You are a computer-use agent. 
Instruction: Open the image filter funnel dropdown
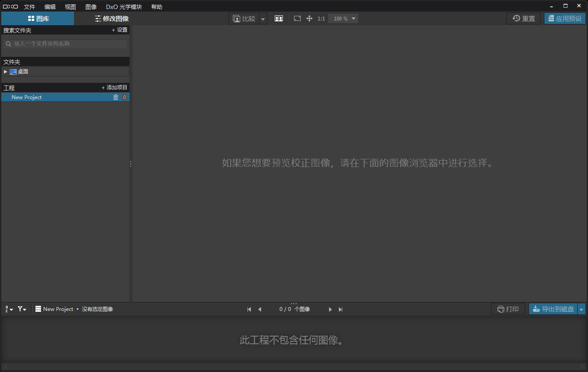pos(22,309)
